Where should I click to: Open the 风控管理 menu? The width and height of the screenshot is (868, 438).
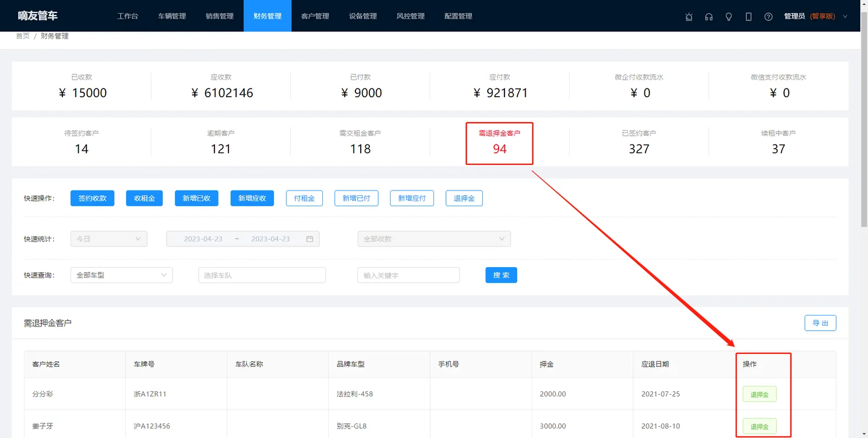pos(411,16)
